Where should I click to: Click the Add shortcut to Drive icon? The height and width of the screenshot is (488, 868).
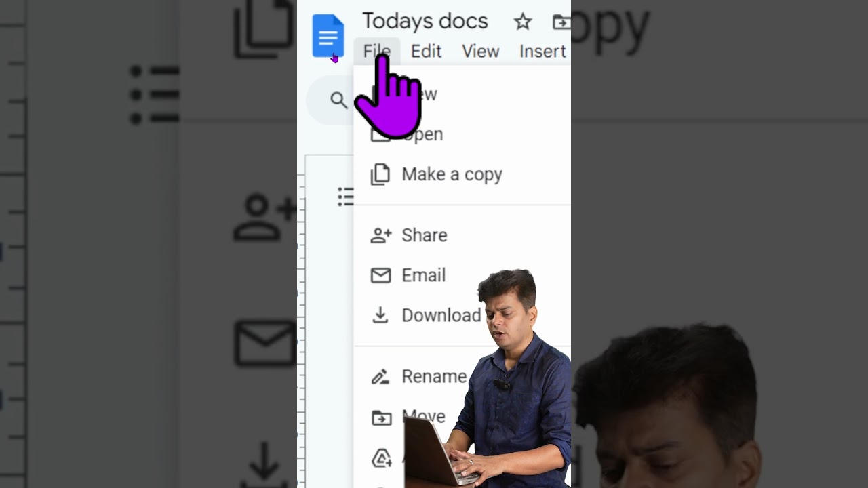click(382, 458)
